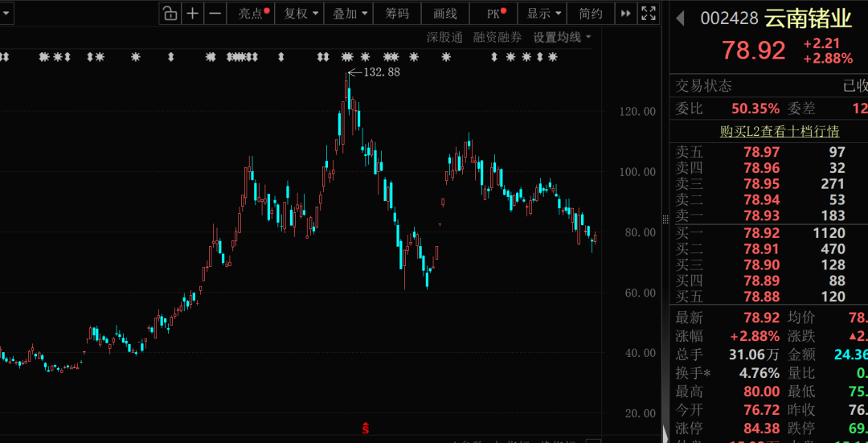Select the 画线 drawing tool
This screenshot has width=868, height=443.
click(x=445, y=14)
